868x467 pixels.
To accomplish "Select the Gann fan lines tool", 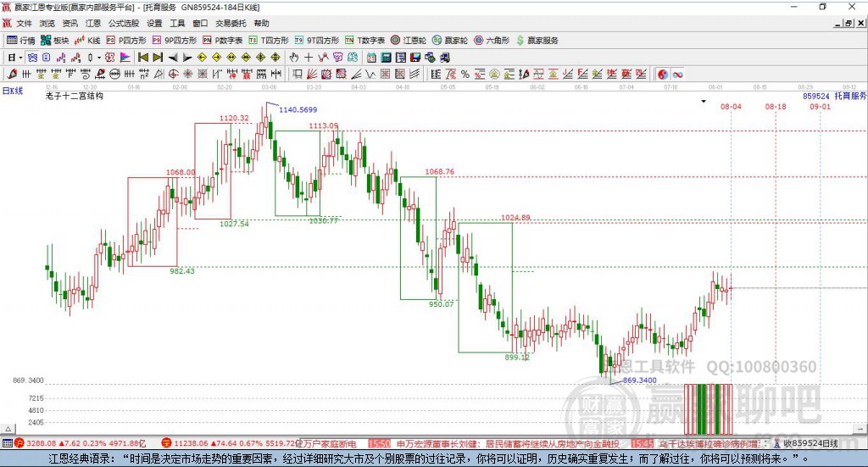I will [312, 74].
